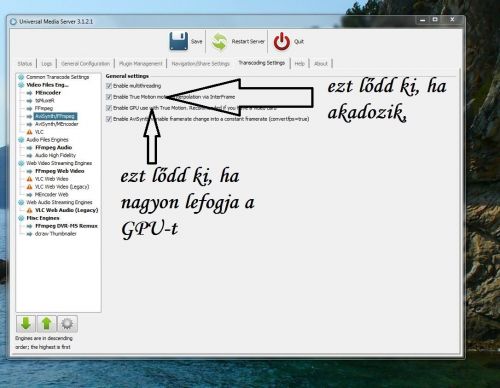Viewport: 500px width, 388px height.
Task: Click the Restart Server green arrows icon
Action: coord(219,41)
